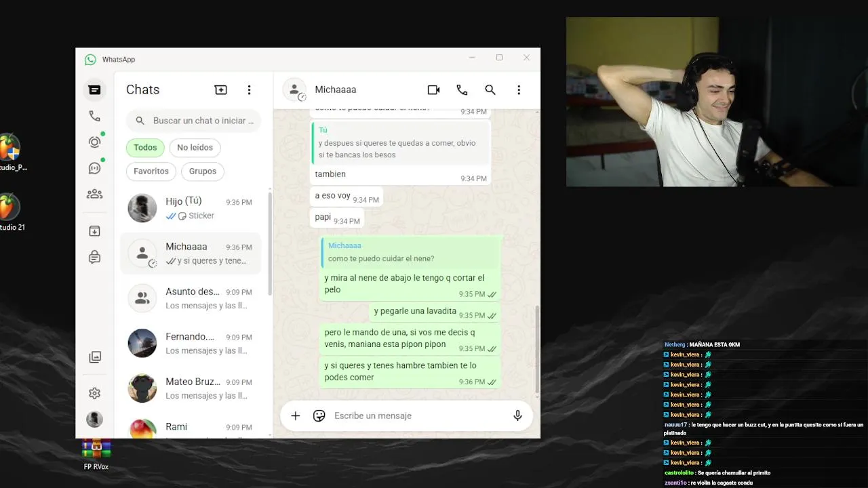
Task: Click the 'y si queres y tenes hambre' message
Action: (x=410, y=373)
